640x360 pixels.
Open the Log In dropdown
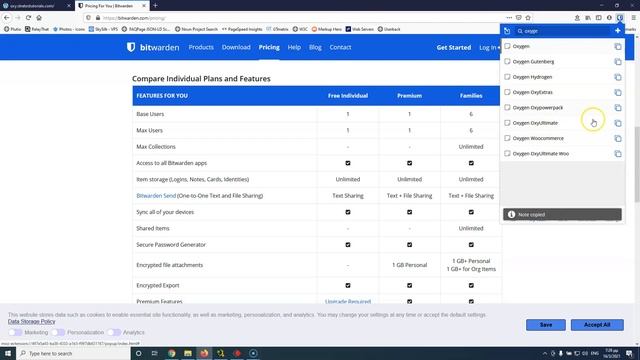[489, 48]
